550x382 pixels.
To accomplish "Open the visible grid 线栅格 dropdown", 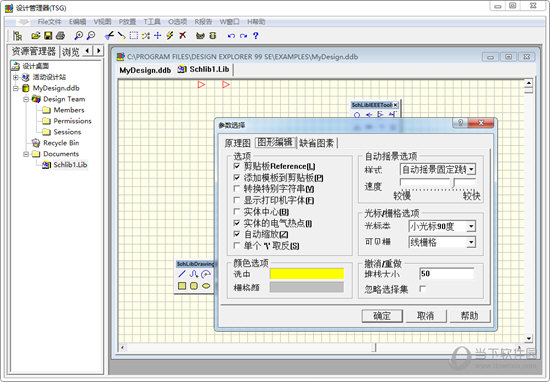I will tap(471, 242).
